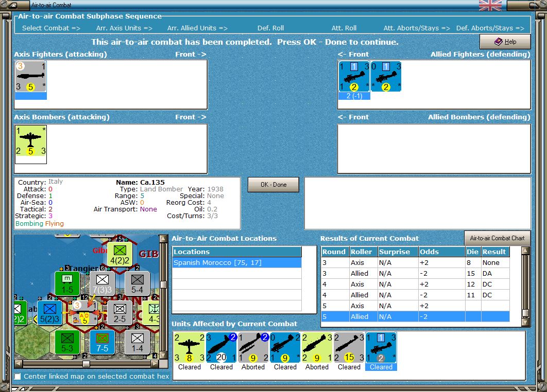Enable center linked map on selected combat hex
The image size is (547, 392).
[18, 377]
